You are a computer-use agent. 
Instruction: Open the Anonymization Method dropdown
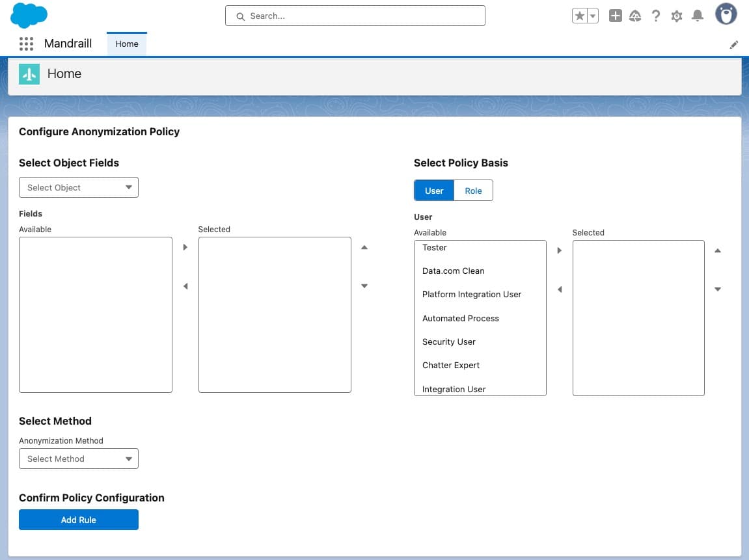(x=79, y=459)
